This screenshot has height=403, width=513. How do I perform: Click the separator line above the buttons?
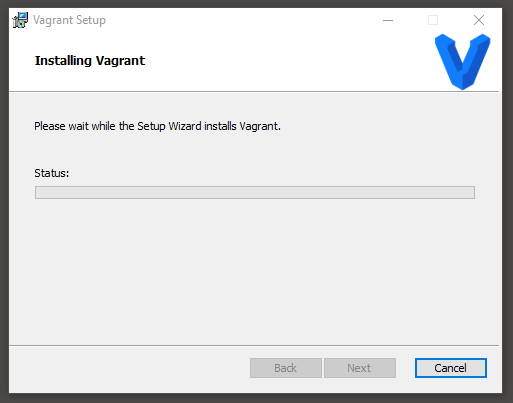point(254,345)
